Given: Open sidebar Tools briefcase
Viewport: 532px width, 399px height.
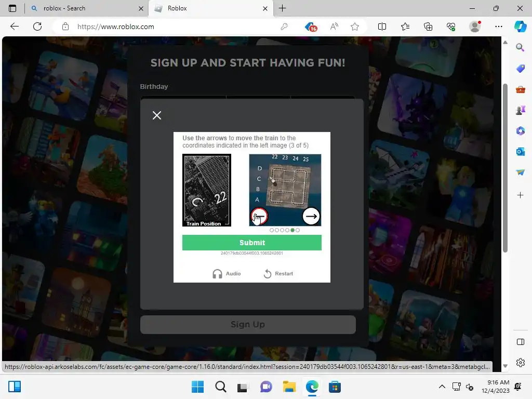Looking at the screenshot, I should coord(520,89).
